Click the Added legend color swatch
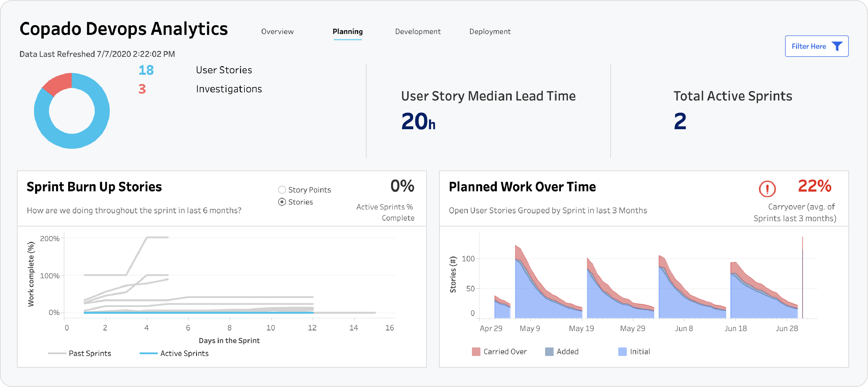 549,352
